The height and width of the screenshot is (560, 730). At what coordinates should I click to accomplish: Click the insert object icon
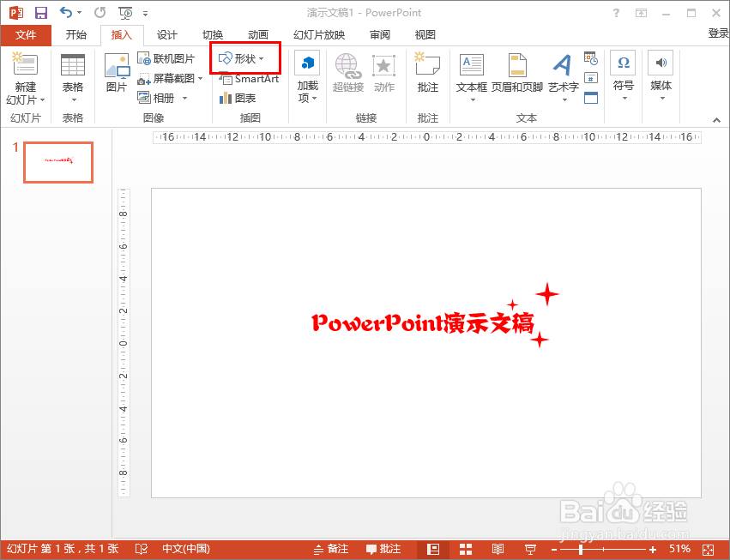(x=591, y=98)
